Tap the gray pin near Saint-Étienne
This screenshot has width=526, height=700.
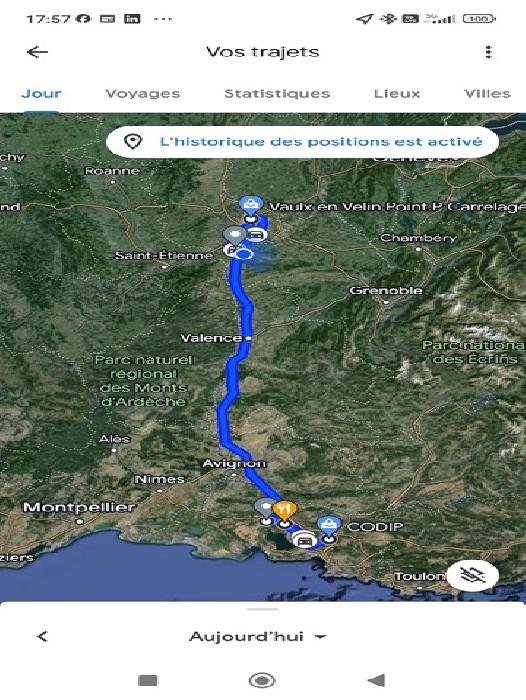234,235
